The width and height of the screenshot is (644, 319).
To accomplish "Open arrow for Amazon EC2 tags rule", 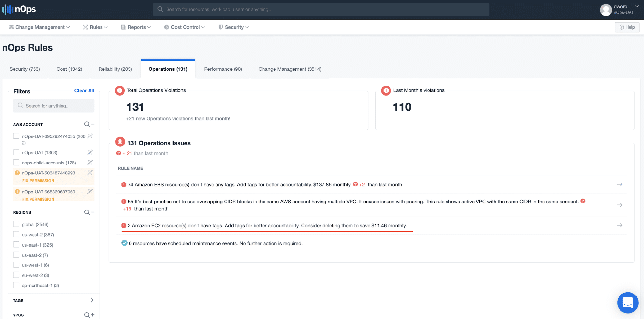I will [620, 225].
